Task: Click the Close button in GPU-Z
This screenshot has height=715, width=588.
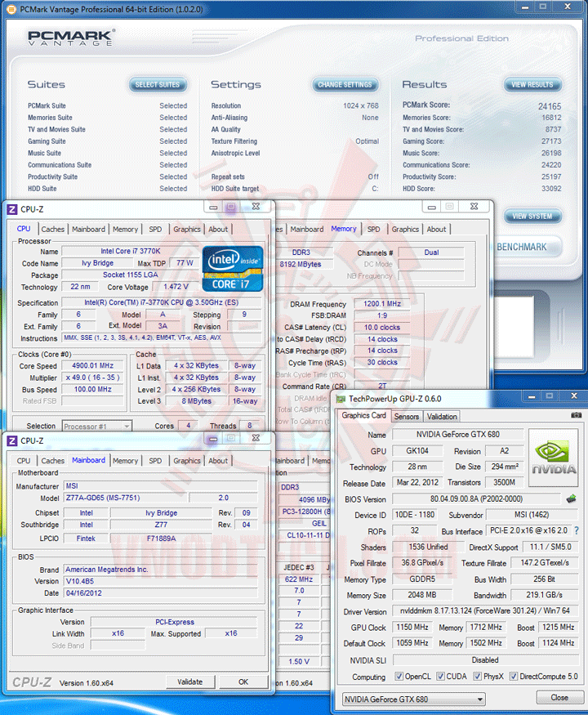Action: (559, 698)
